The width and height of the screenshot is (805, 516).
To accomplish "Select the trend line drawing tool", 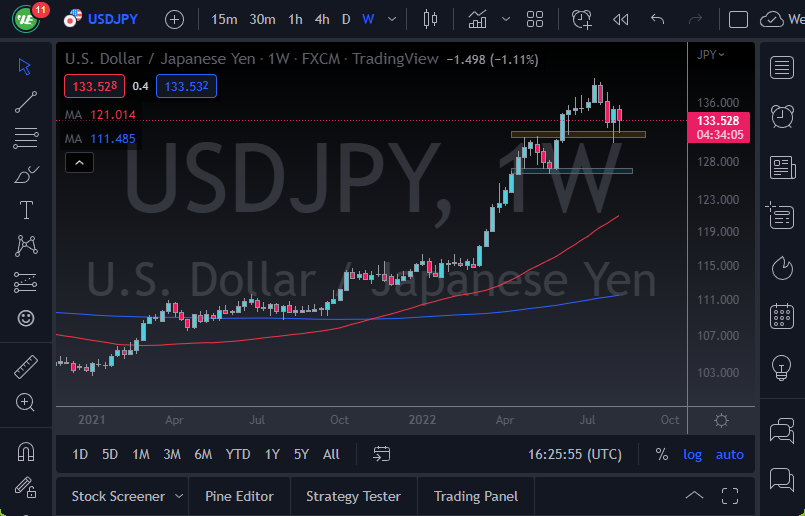I will pyautogui.click(x=26, y=102).
